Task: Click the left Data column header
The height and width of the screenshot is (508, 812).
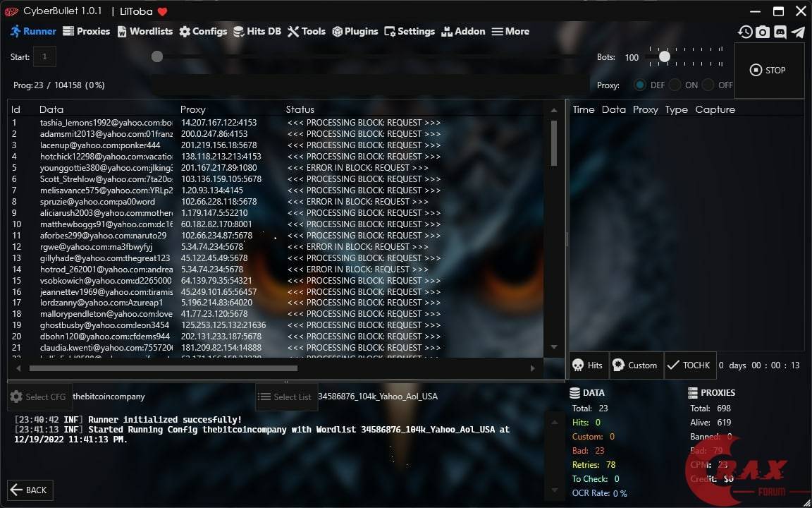Action: (51, 109)
